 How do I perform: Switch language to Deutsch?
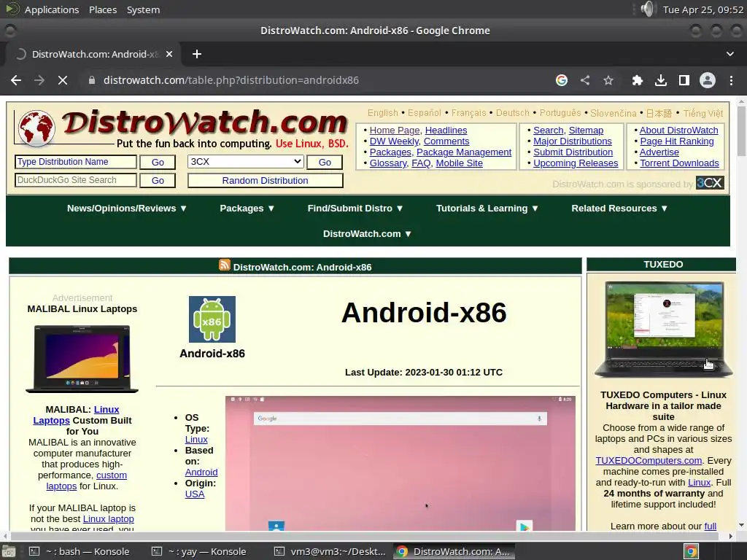(513, 113)
